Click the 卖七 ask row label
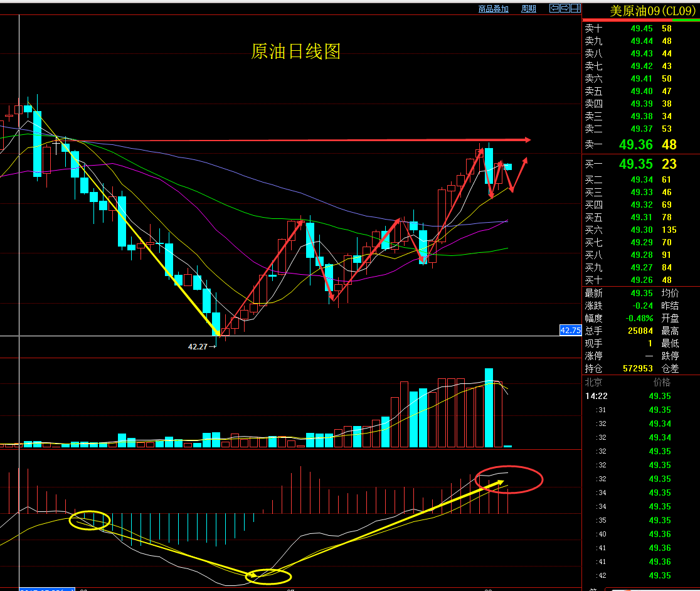Image resolution: width=700 pixels, height=591 pixels. tap(594, 66)
